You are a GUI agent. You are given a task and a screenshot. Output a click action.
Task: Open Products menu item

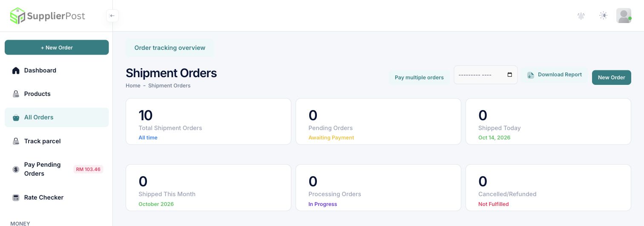[57, 94]
